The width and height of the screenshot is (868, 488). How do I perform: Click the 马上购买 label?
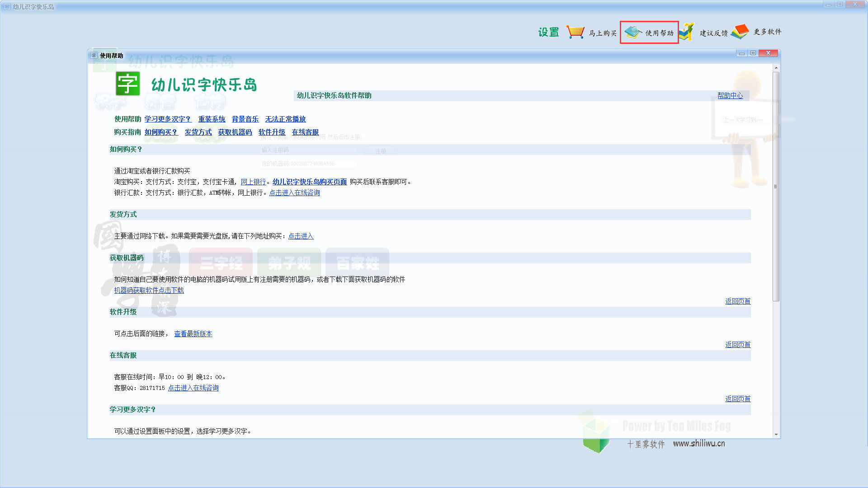point(603,33)
